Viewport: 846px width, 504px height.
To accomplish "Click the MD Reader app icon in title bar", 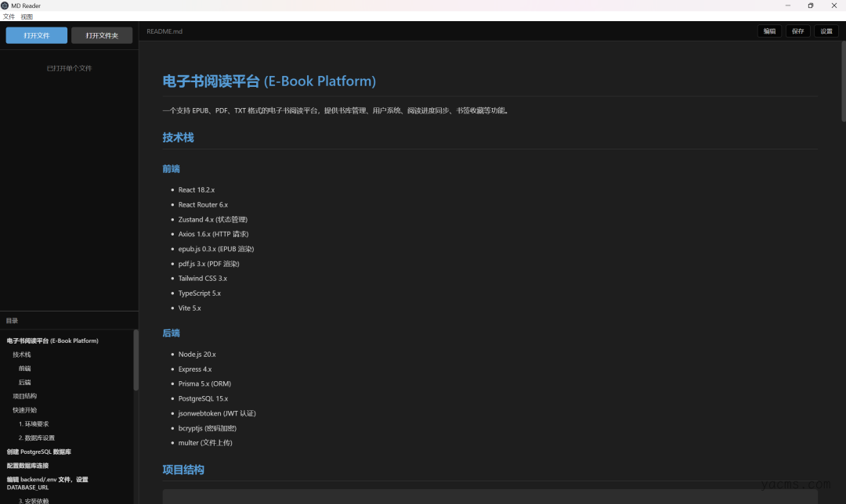I will coord(5,5).
